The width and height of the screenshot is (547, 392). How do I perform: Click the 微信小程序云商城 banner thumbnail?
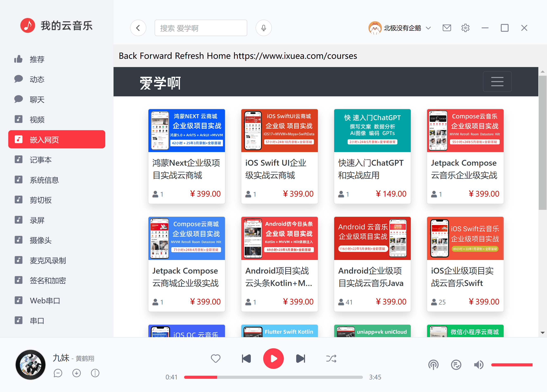(465, 331)
